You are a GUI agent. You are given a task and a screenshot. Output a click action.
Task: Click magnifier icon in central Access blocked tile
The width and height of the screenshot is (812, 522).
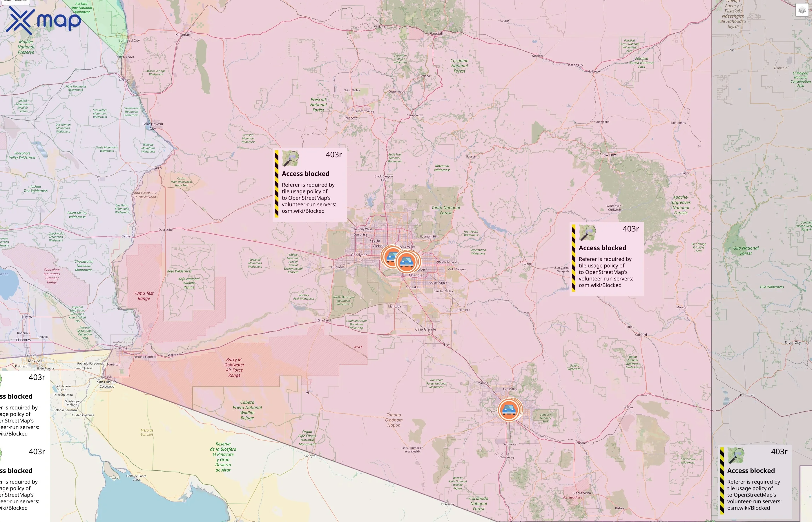click(291, 159)
